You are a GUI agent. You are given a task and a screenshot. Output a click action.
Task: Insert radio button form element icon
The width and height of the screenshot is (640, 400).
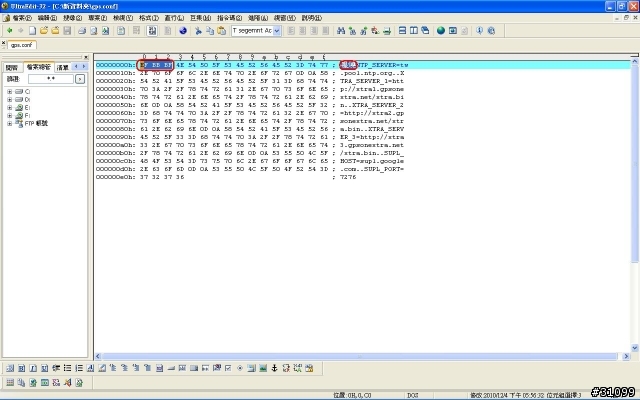click(x=240, y=368)
